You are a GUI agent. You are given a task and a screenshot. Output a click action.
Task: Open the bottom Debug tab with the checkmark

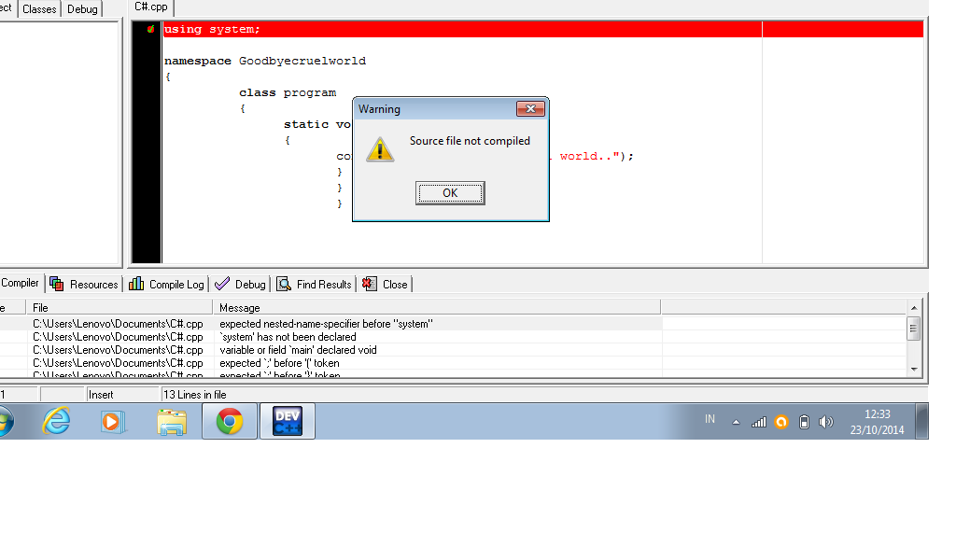coord(241,284)
